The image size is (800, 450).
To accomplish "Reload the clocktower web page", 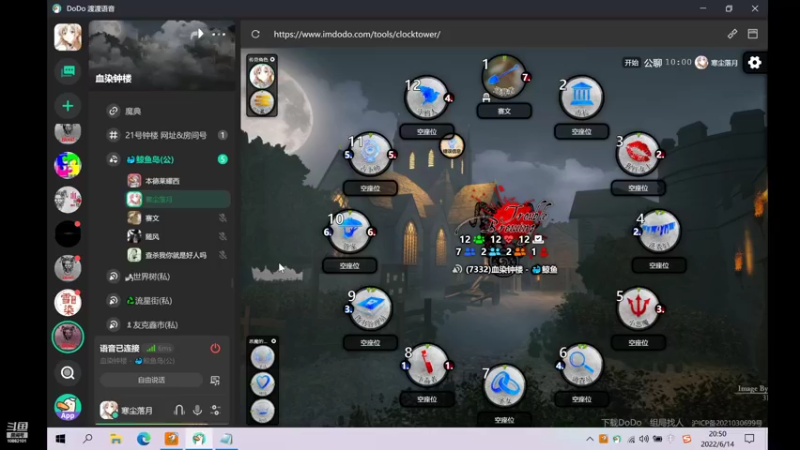I will click(256, 34).
